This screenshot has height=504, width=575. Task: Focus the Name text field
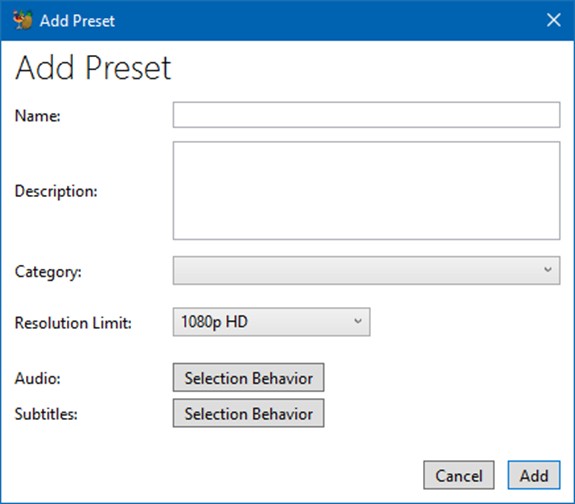pyautogui.click(x=366, y=115)
